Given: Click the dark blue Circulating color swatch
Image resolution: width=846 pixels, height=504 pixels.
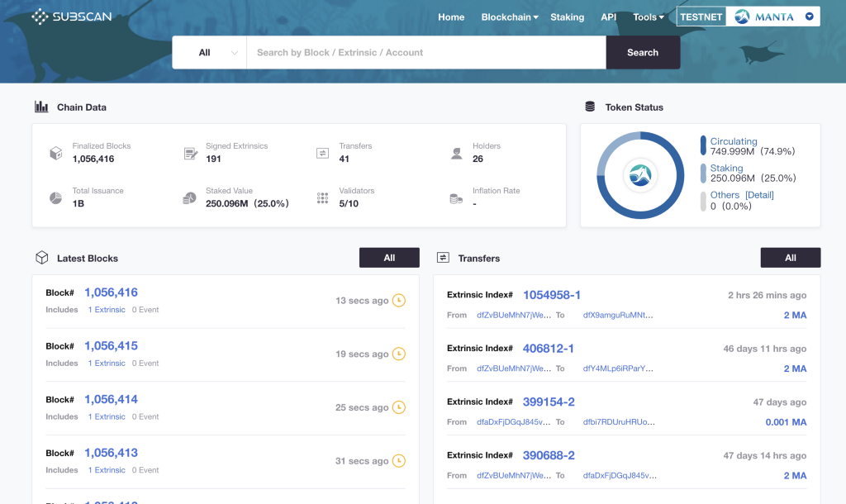Looking at the screenshot, I should (703, 145).
